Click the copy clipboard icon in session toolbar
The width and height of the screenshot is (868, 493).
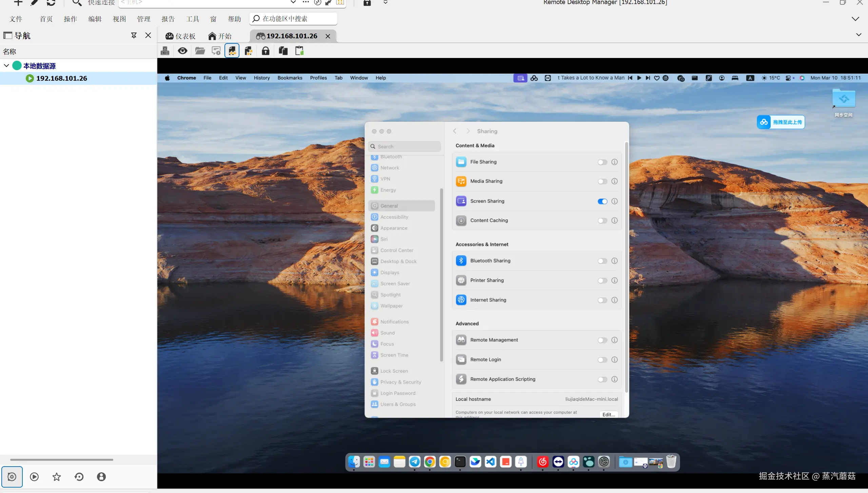point(283,51)
